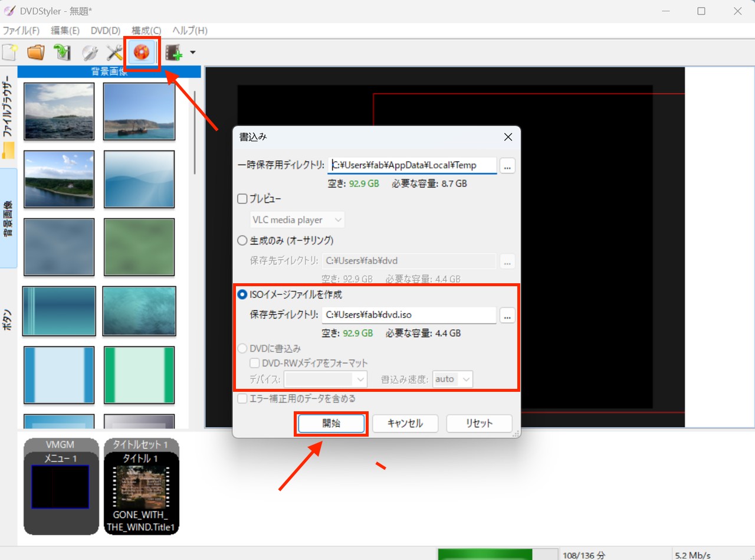This screenshot has height=560, width=755.
Task: Click the 108/136 分 status text
Action: point(585,555)
